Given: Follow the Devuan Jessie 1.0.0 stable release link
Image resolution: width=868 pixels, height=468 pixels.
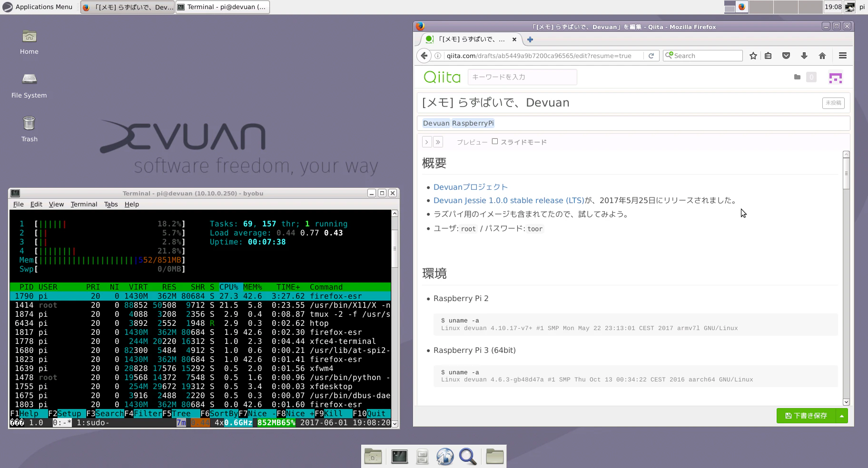Looking at the screenshot, I should 508,200.
